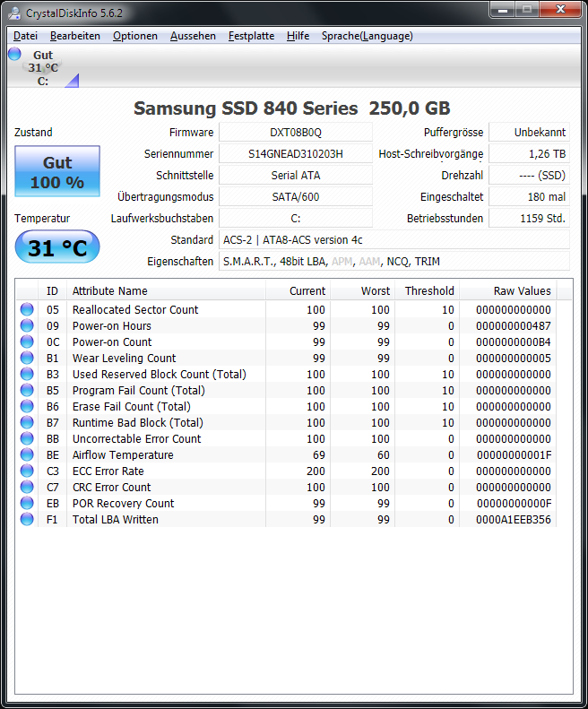Minimize the CrystalDiskInfo window
Screen dimensions: 588x709
(x=503, y=10)
